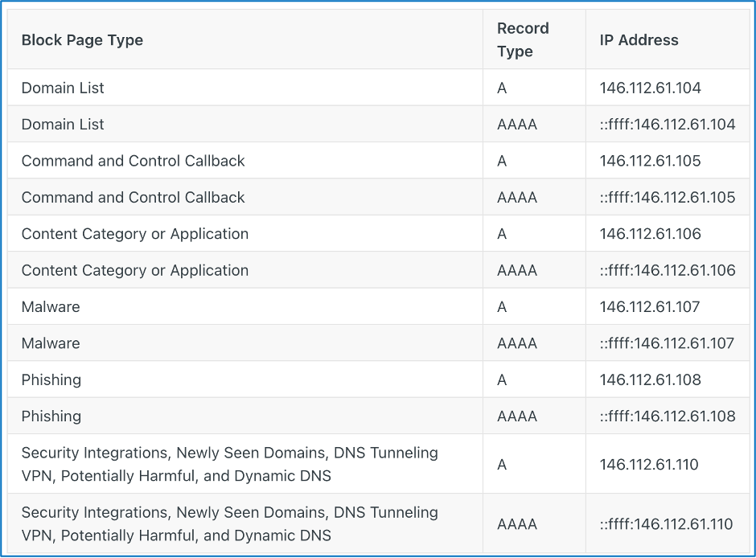Select the ::ffff:146.112.61.104 address cell
This screenshot has width=756, height=558.
coord(667,125)
